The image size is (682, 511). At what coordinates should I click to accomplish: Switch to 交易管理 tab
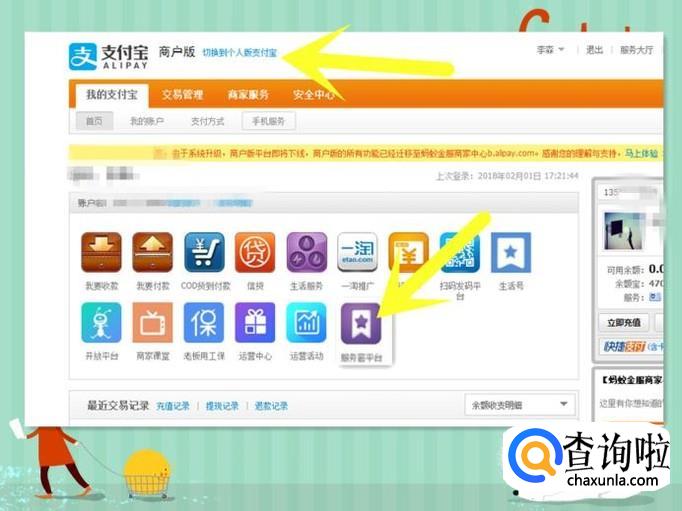pos(183,94)
